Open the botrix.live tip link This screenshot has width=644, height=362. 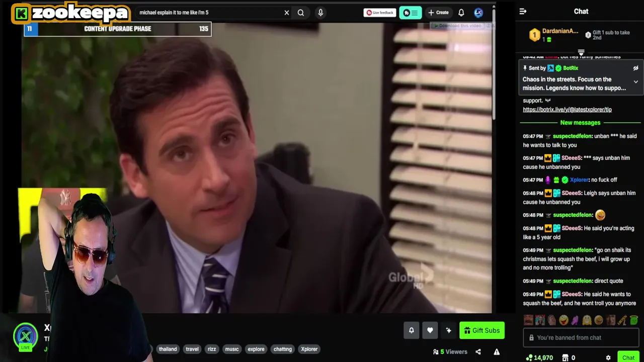point(567,110)
